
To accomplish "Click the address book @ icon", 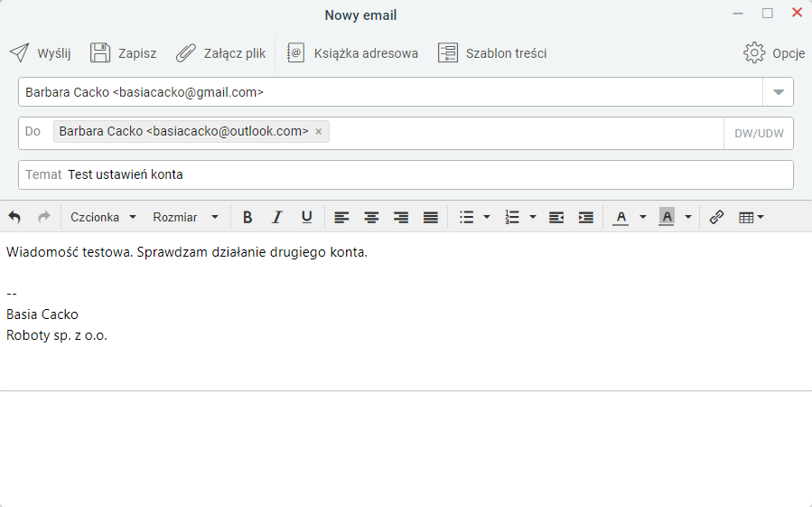I will point(295,53).
